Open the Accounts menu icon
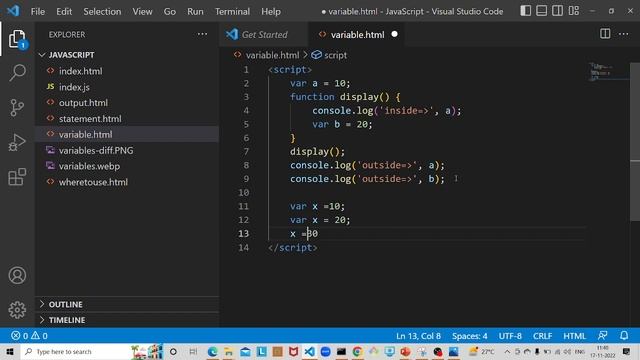This screenshot has width=640, height=360. click(x=17, y=276)
